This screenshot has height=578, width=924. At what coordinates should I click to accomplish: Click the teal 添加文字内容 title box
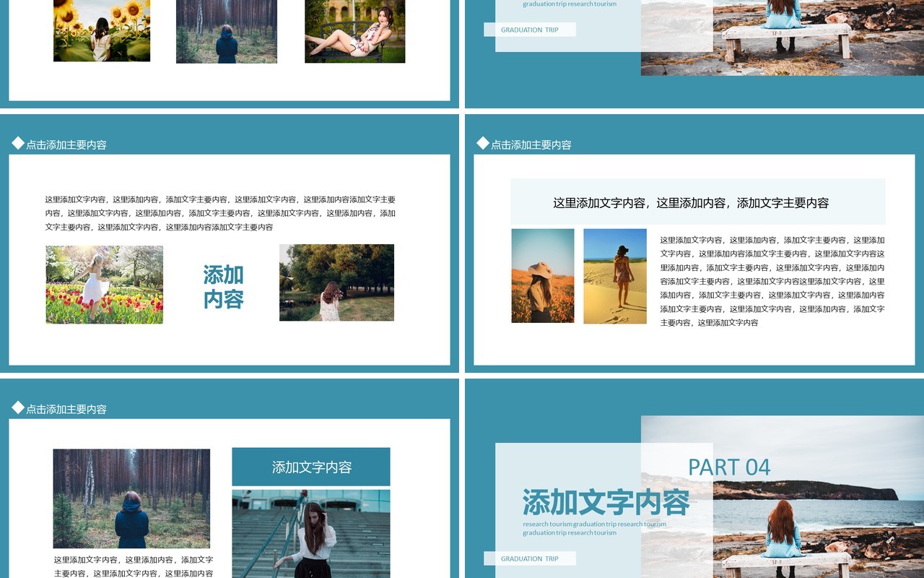(x=311, y=467)
